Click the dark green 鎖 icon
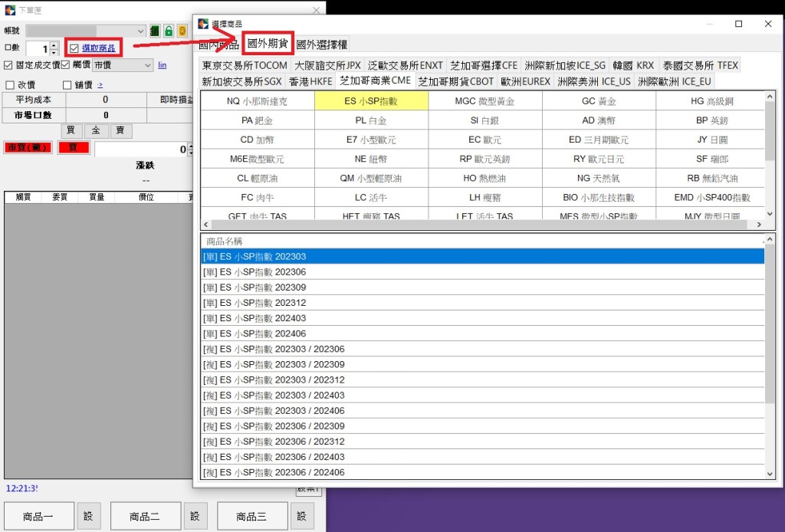Image resolution: width=785 pixels, height=532 pixels. click(x=155, y=31)
